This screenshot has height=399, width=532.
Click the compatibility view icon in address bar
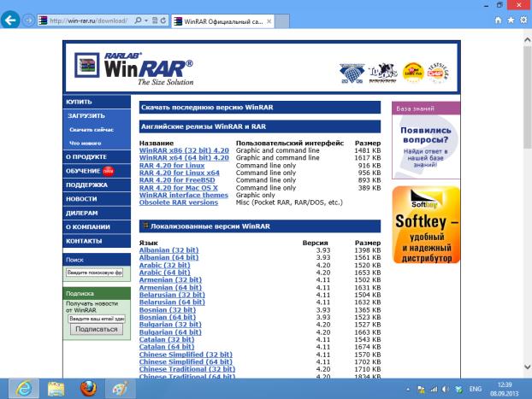[x=155, y=21]
